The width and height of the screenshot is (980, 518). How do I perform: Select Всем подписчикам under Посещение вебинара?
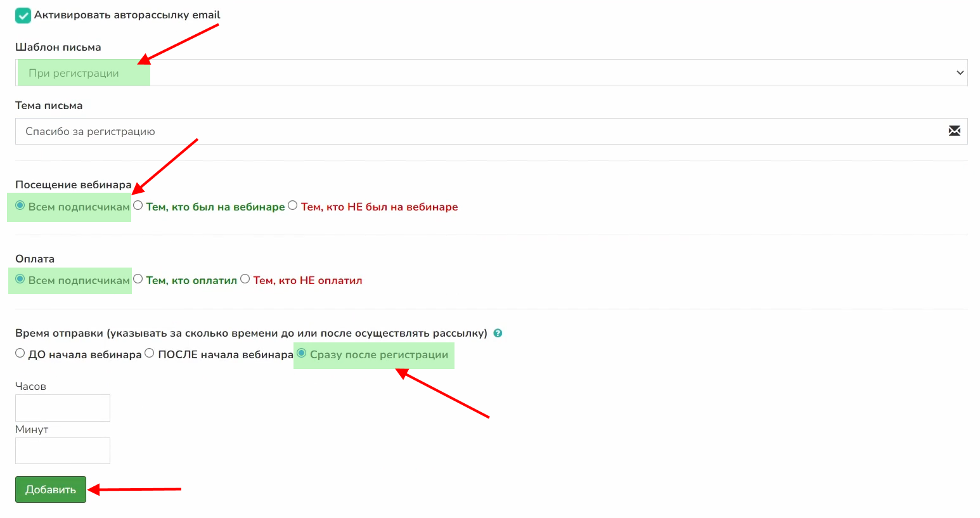[x=20, y=205]
